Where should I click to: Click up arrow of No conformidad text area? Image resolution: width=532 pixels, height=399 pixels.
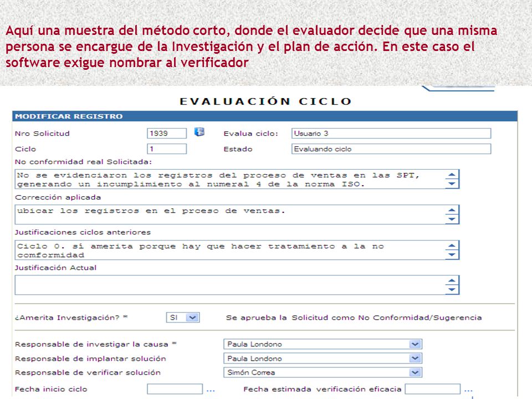452,175
